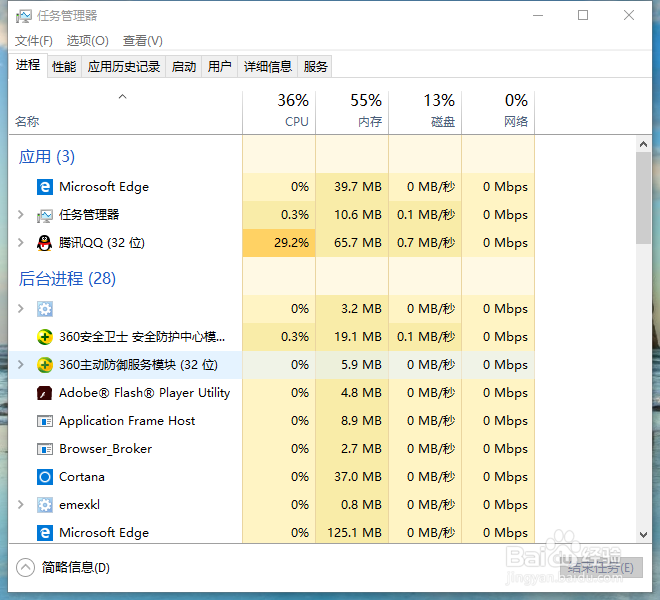
Task: Switch to the 性能 tab
Action: 64,67
